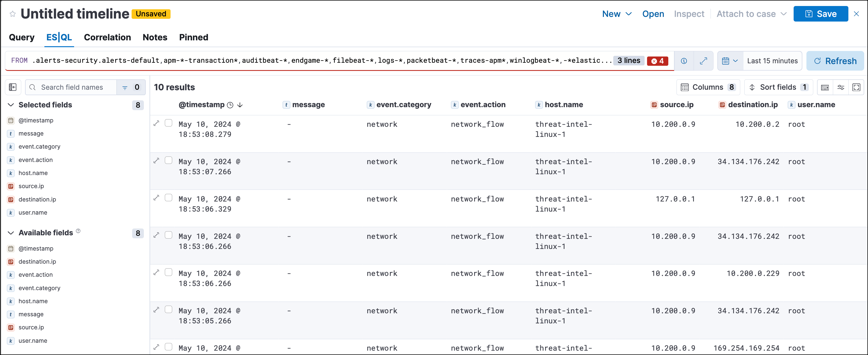This screenshot has width=868, height=355.
Task: Open display options via the sliders icon
Action: point(841,87)
